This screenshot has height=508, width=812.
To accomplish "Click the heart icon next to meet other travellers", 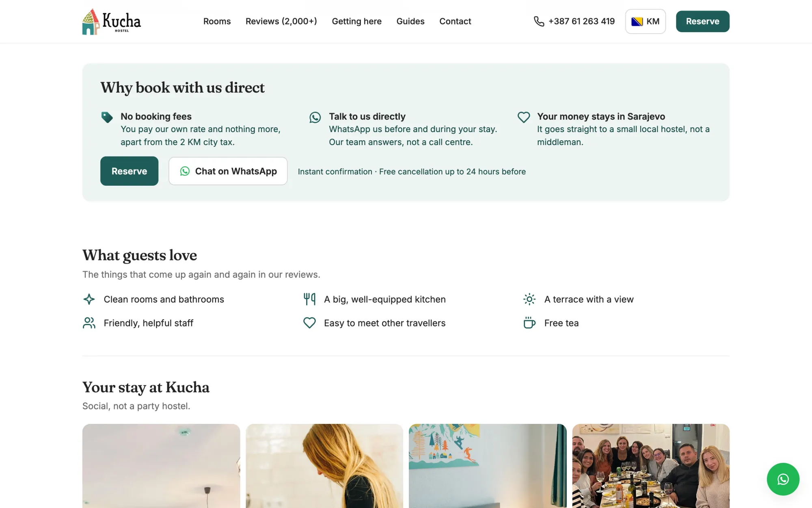I will (309, 323).
